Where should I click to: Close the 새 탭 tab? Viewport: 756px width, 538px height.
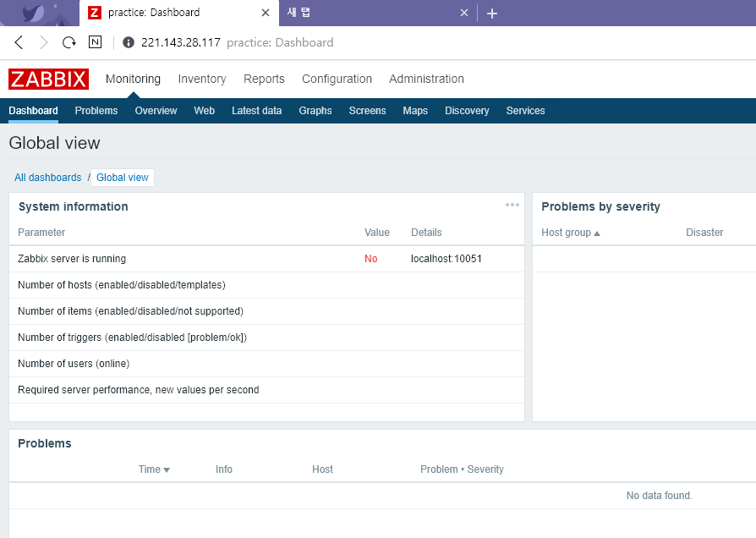pyautogui.click(x=463, y=13)
